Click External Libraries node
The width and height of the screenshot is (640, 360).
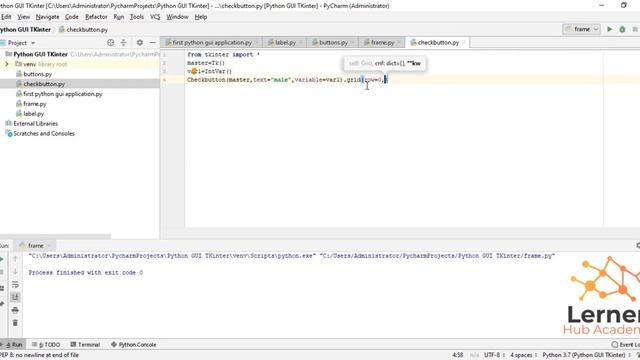[36, 124]
